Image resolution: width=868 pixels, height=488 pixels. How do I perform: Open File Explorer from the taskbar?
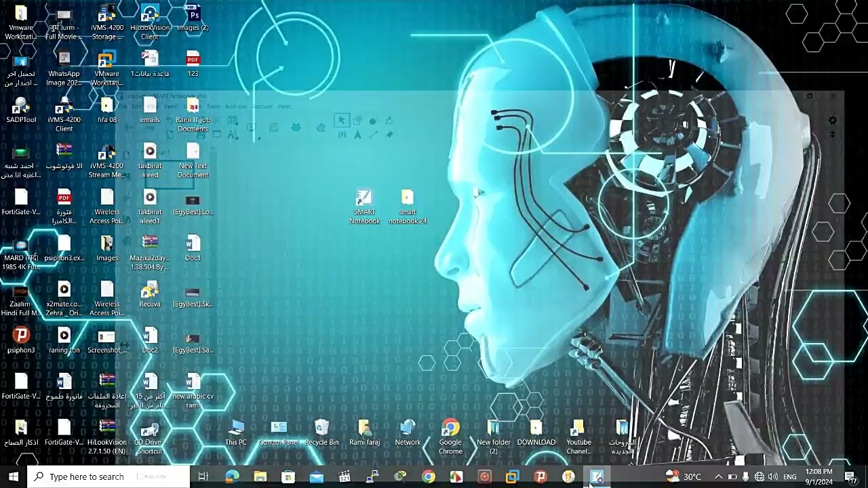coord(260,476)
